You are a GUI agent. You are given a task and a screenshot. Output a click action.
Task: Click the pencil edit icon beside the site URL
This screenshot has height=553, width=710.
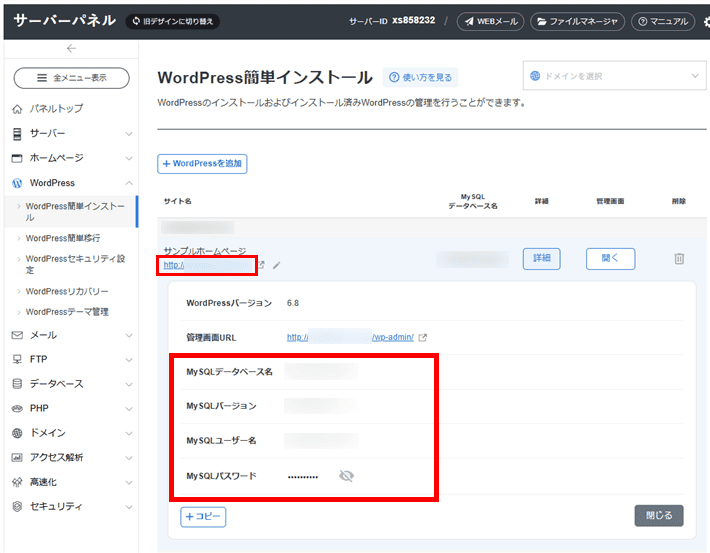coord(276,265)
